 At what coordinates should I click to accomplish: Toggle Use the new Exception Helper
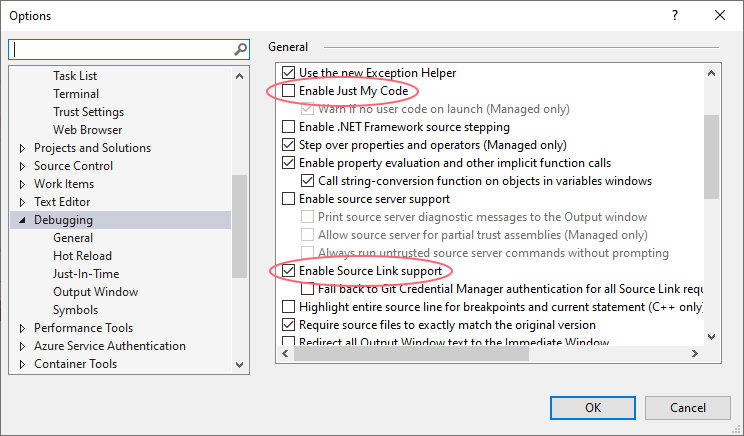pos(289,73)
